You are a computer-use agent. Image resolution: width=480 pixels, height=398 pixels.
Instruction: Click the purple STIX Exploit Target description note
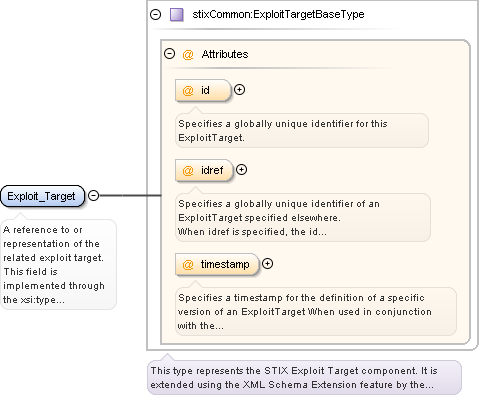click(x=304, y=378)
